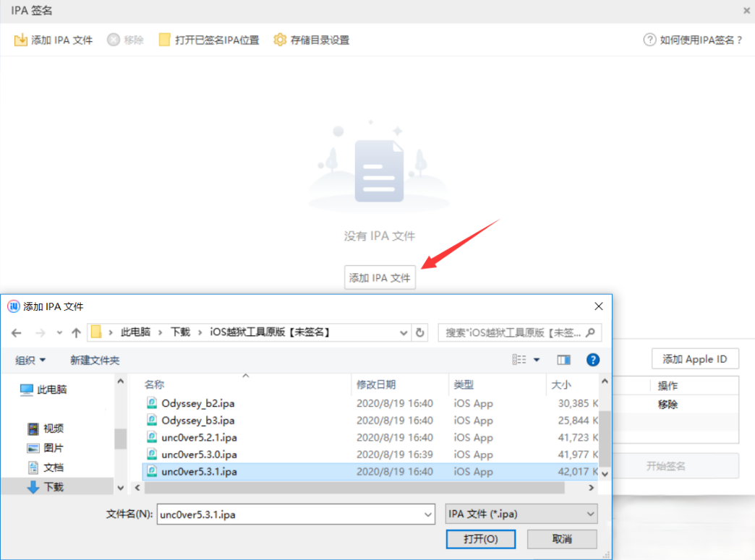Sort by the 修改日期 column header
This screenshot has height=560, width=755.
coord(376,385)
